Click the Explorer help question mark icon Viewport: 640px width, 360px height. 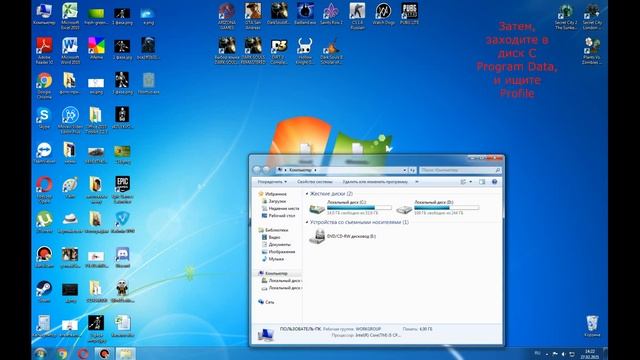(494, 182)
